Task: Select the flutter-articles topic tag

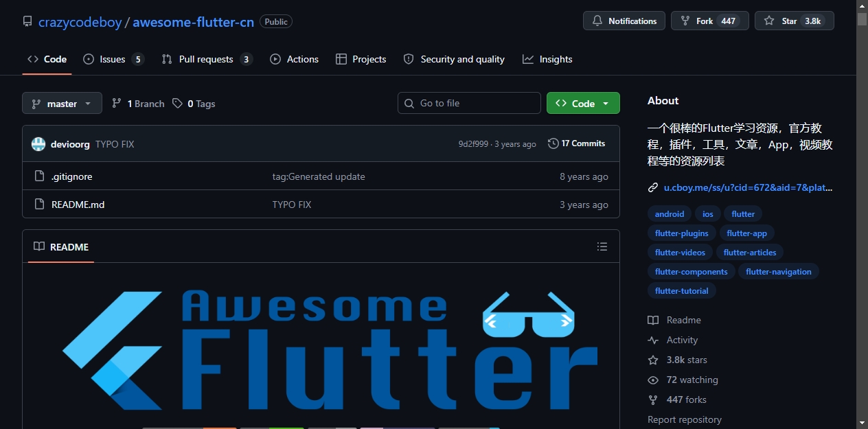Action: (x=750, y=253)
